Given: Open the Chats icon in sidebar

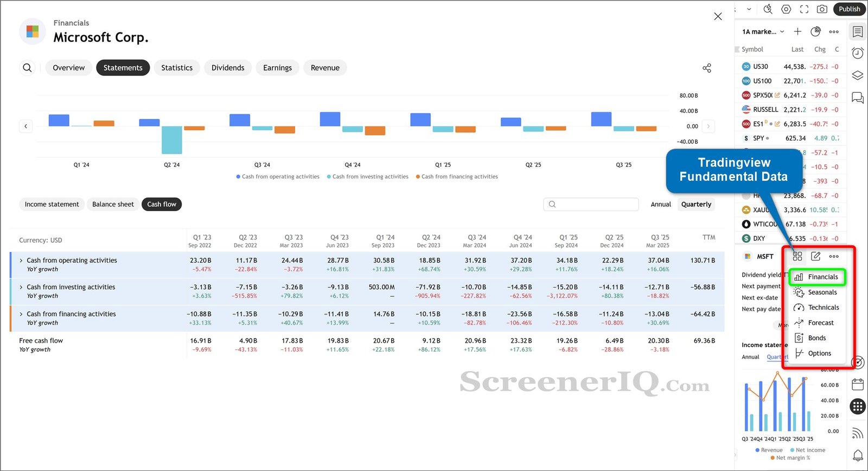Looking at the screenshot, I should (858, 98).
